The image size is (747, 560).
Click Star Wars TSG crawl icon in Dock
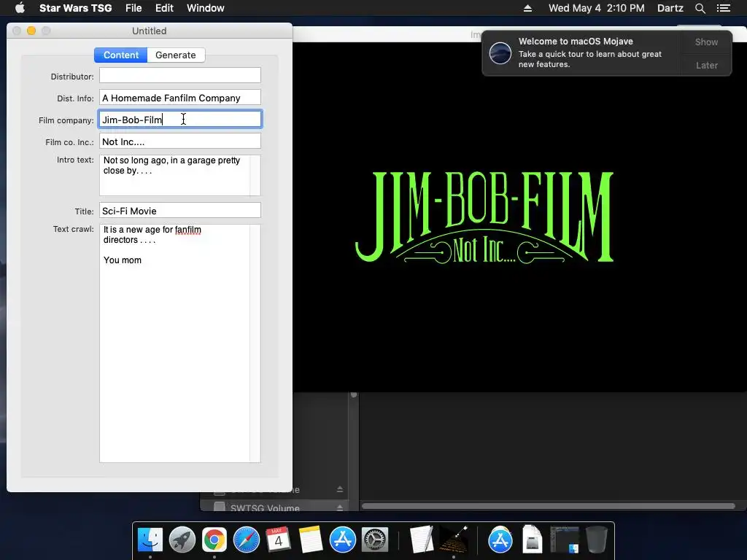click(x=453, y=540)
